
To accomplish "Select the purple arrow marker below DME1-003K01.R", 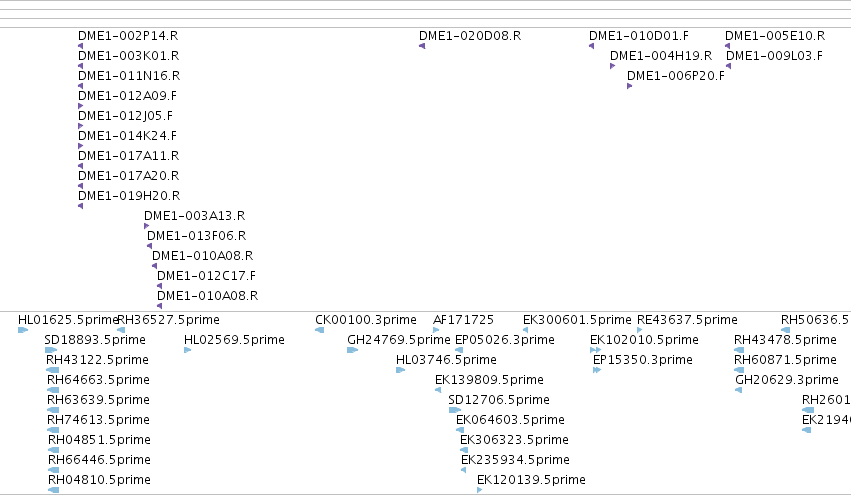I will pyautogui.click(x=80, y=66).
